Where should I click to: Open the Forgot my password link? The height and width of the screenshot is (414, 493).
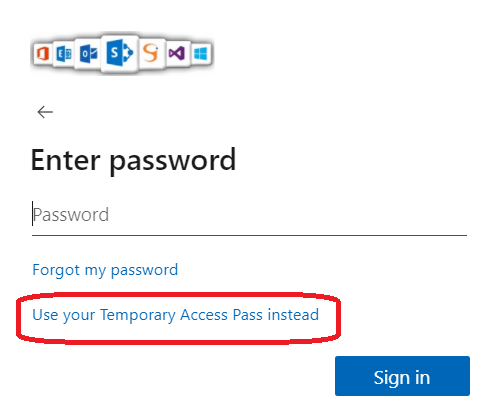pos(105,270)
